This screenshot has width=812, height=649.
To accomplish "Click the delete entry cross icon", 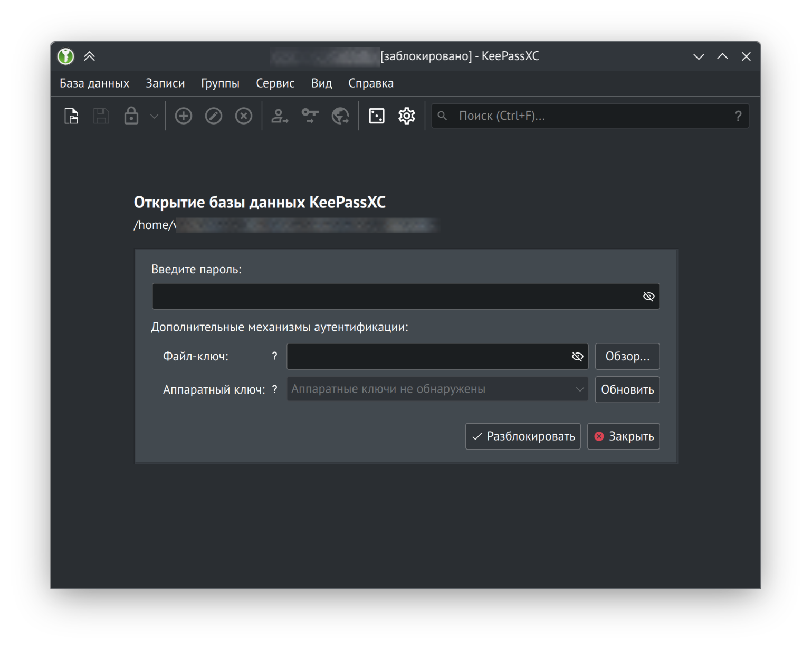I will (244, 116).
